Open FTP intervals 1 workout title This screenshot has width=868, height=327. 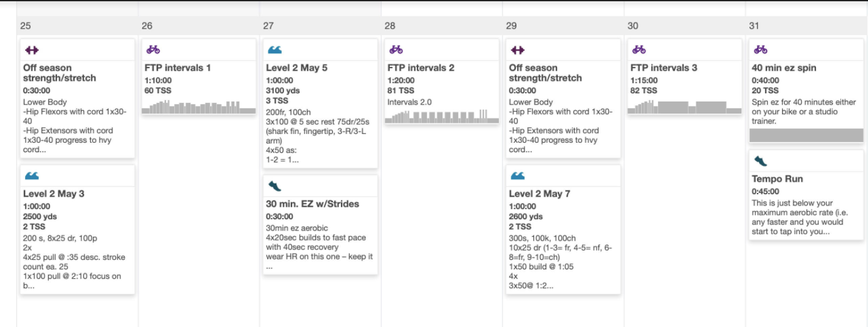[x=174, y=68]
